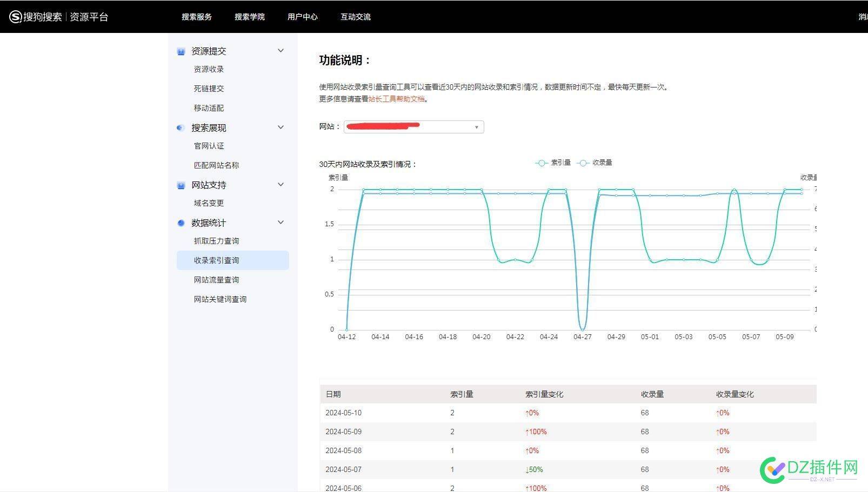Open the 搜索学院 top menu

click(250, 17)
